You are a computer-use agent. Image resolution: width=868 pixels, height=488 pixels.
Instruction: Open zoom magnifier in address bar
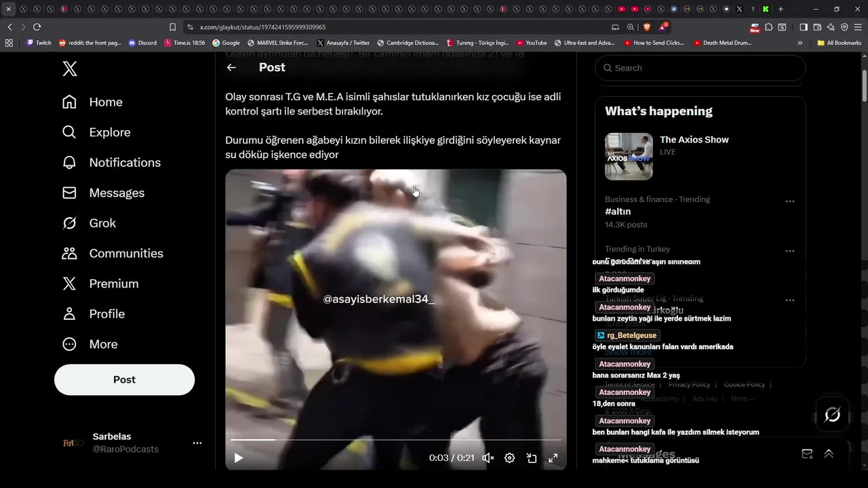point(631,27)
